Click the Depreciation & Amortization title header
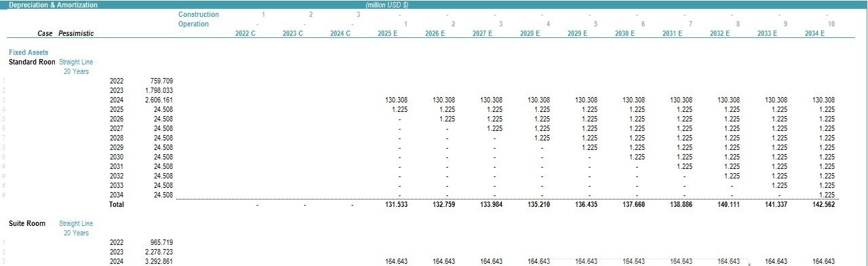The height and width of the screenshot is (266, 868). coord(53,5)
